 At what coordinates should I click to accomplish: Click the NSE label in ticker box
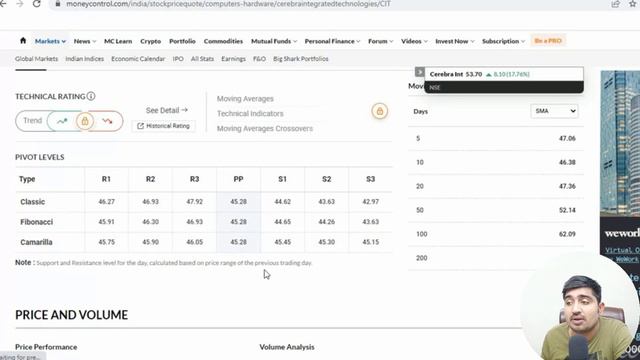point(435,87)
